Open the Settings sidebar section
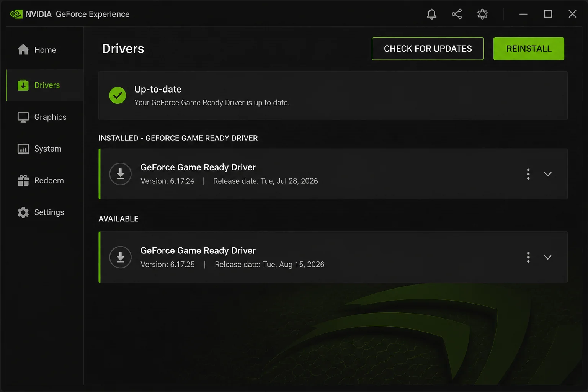This screenshot has width=588, height=392. point(45,212)
